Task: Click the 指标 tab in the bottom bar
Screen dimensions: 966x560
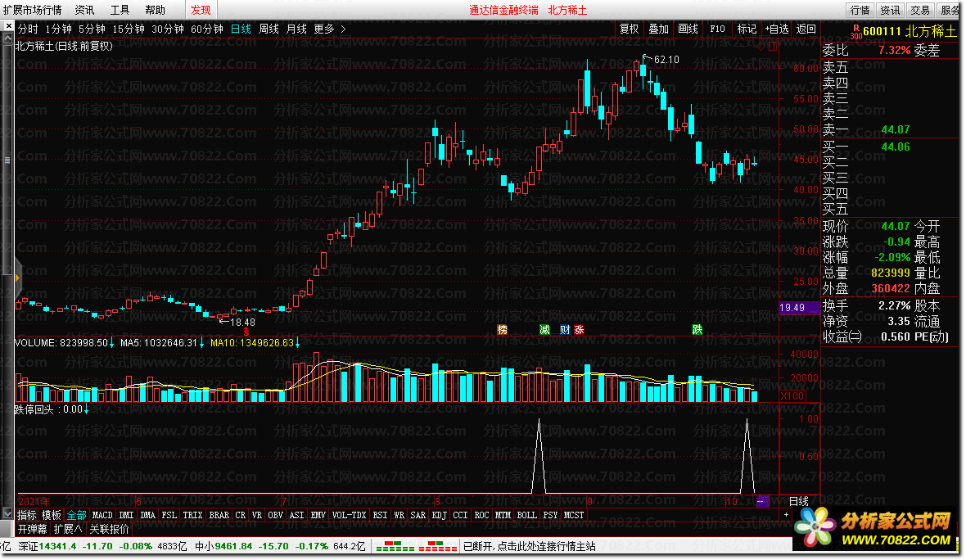Action: click(26, 515)
